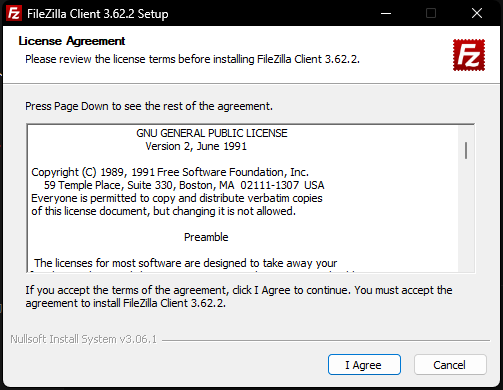Close the FileZilla Client Setup window

[477, 13]
